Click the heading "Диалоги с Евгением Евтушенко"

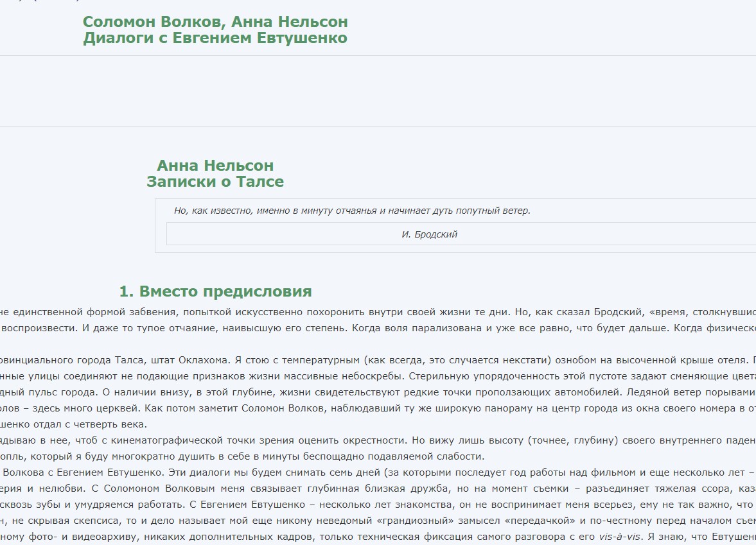[x=215, y=38]
